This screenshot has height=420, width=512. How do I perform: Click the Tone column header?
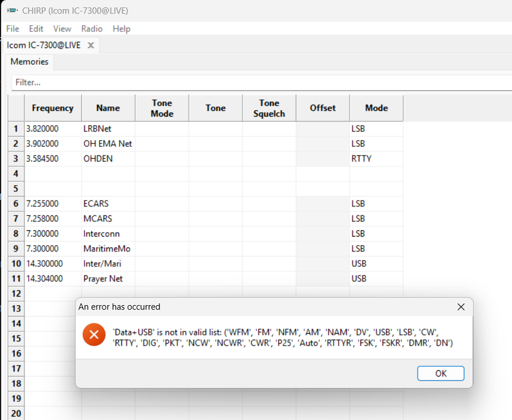pos(216,108)
